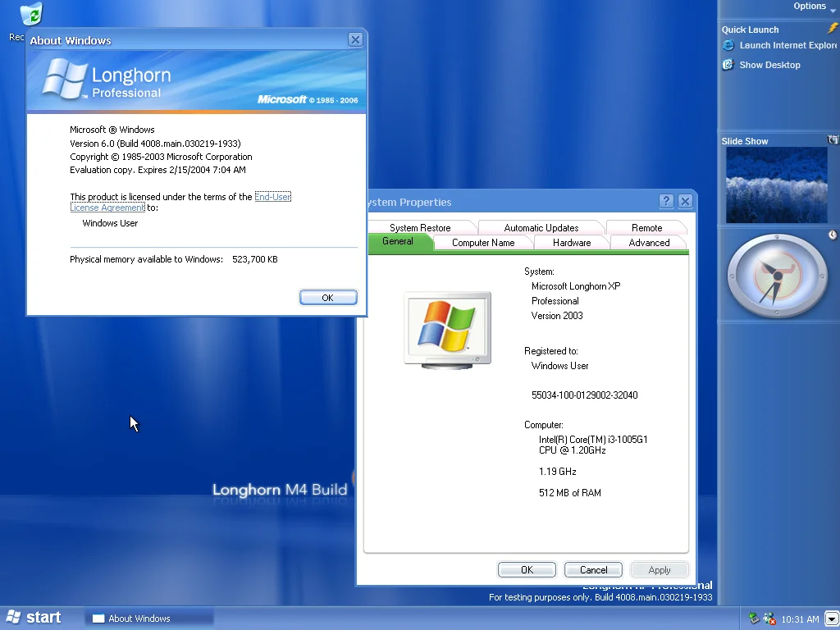
Task: Activate Show Desktop in Quick Launch
Action: [728, 65]
